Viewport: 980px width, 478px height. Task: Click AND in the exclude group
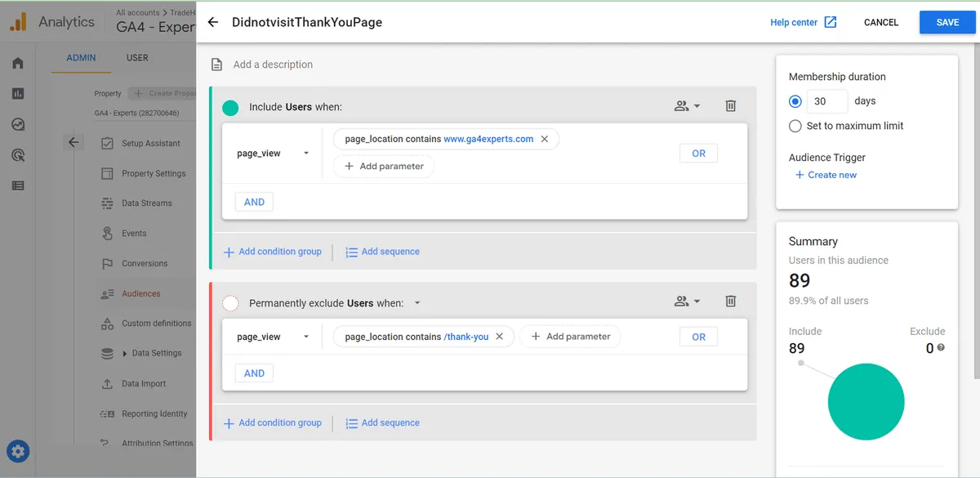coord(254,373)
